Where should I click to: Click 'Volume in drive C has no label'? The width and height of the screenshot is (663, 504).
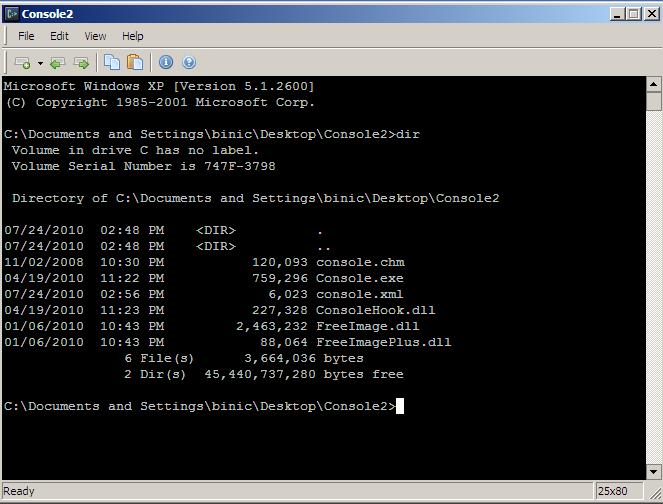[x=135, y=150]
